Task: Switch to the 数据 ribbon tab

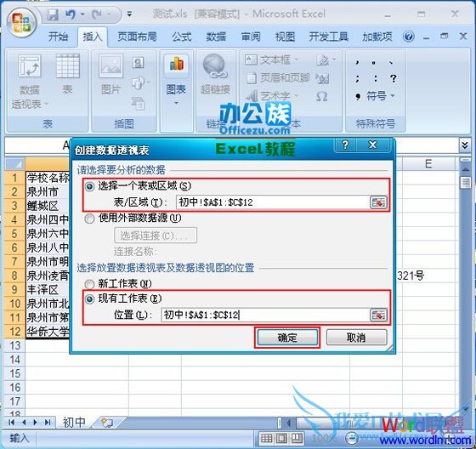Action: pos(216,37)
